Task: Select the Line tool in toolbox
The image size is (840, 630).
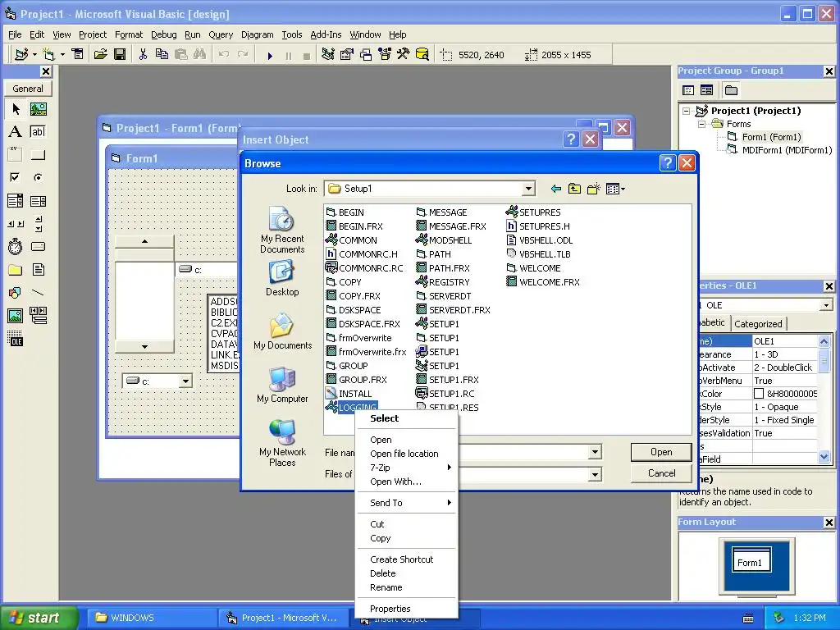Action: pos(38,293)
